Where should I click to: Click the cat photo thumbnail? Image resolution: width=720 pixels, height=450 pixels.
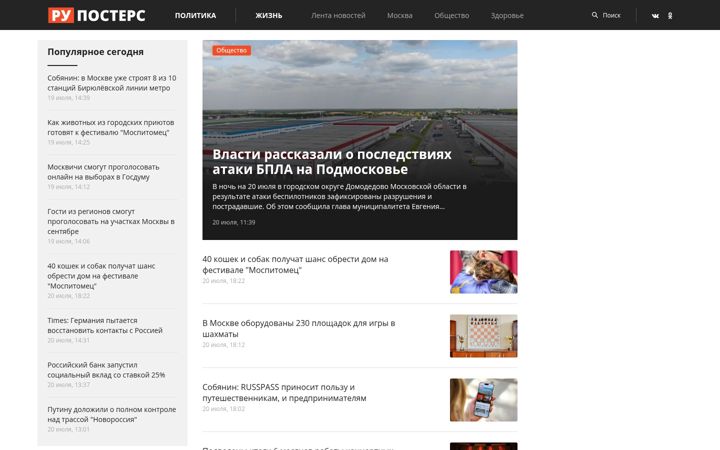(484, 272)
